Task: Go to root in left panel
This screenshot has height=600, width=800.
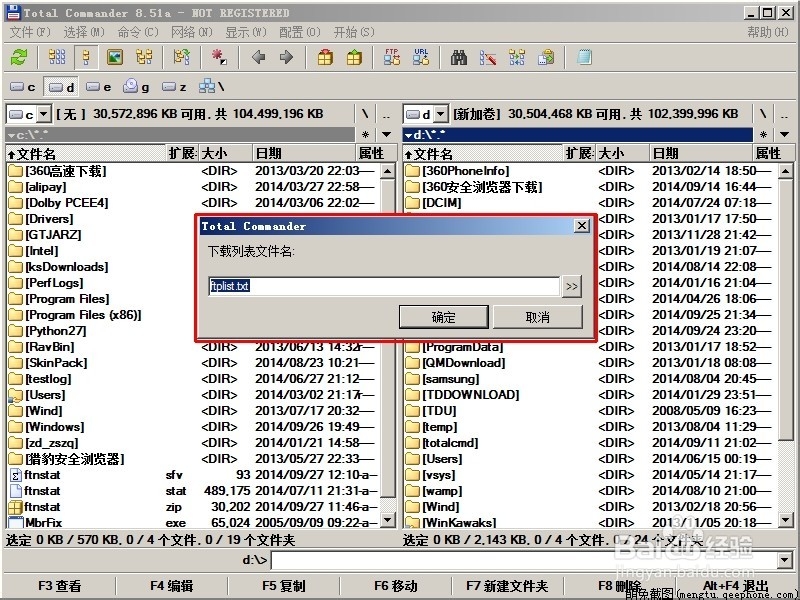Action: (365, 114)
